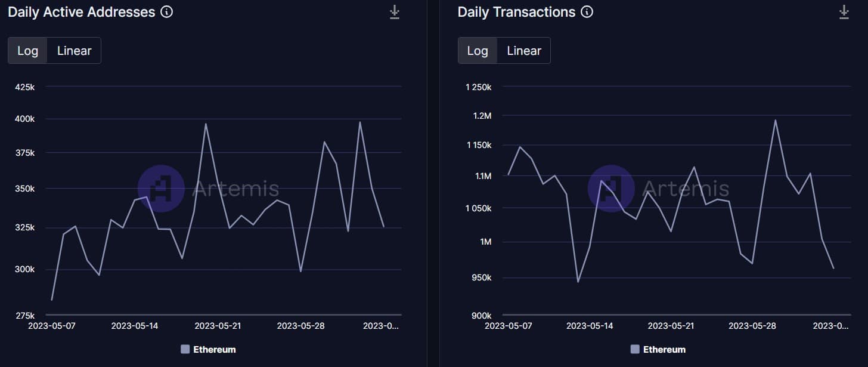Click the 400k gridline label on addresses chart
This screenshot has width=868, height=367.
click(x=25, y=119)
